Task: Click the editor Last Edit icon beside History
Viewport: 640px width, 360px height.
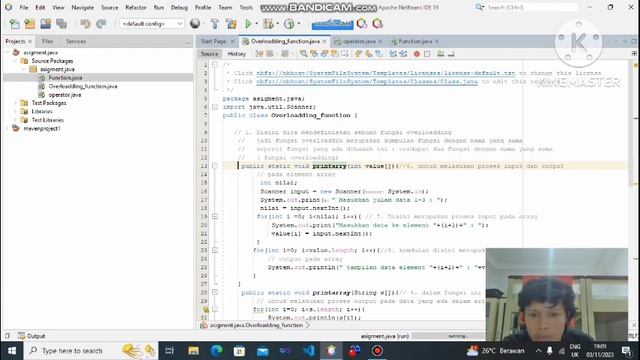Action: click(x=259, y=54)
